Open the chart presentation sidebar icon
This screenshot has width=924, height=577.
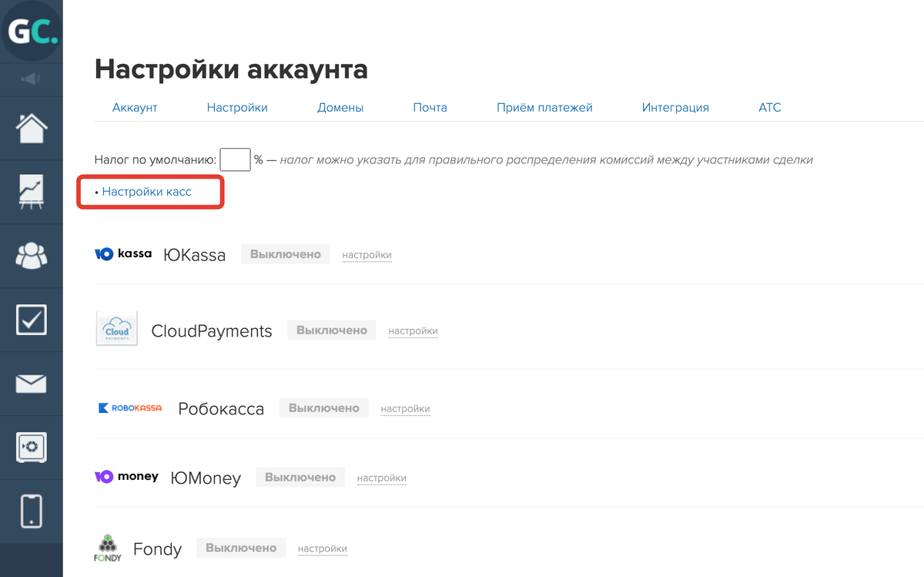[x=32, y=192]
